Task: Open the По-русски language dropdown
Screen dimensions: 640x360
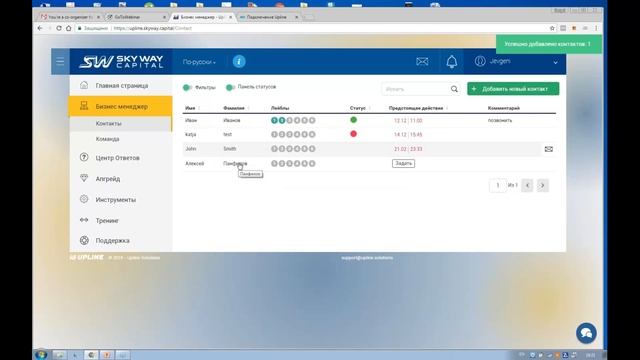Action: click(x=199, y=62)
